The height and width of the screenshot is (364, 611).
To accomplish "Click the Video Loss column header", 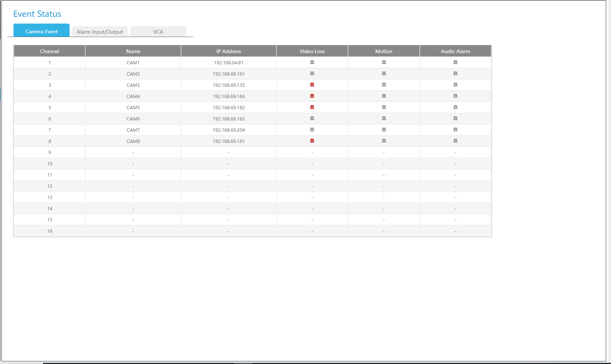I will [x=312, y=51].
